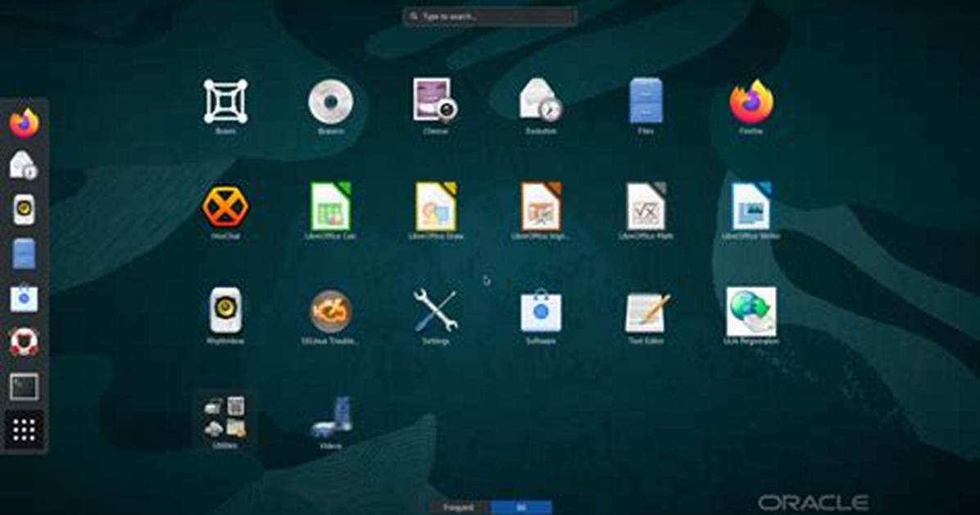Toggle the Show Applications grid button
The image size is (980, 515).
25,430
